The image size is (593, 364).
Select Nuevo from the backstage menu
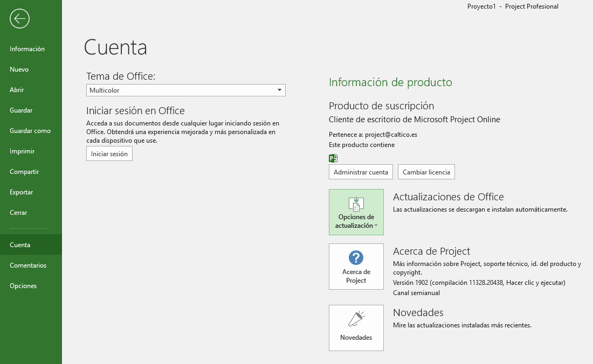(x=31, y=69)
